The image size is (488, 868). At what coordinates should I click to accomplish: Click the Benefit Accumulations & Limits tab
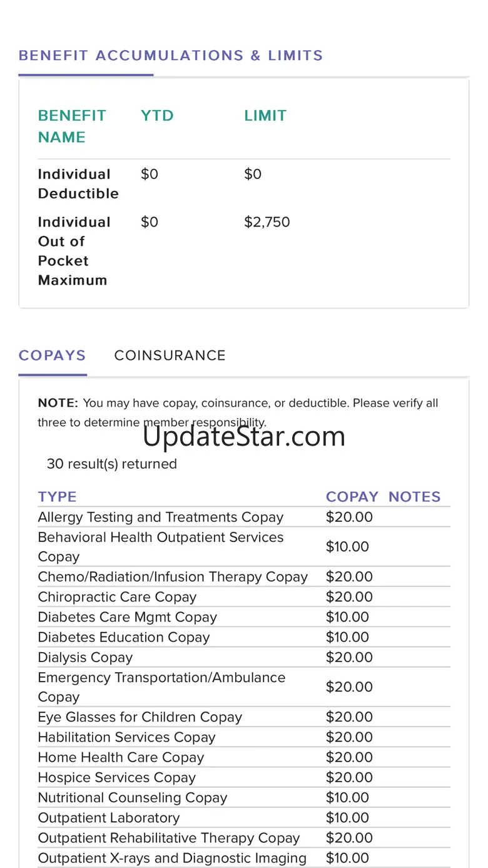click(x=171, y=56)
